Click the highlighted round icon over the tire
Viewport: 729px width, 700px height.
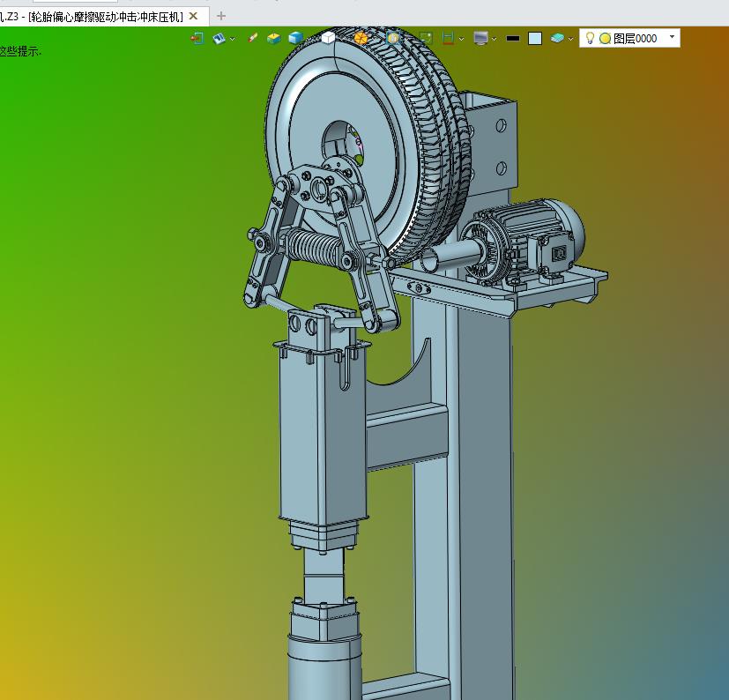click(393, 38)
